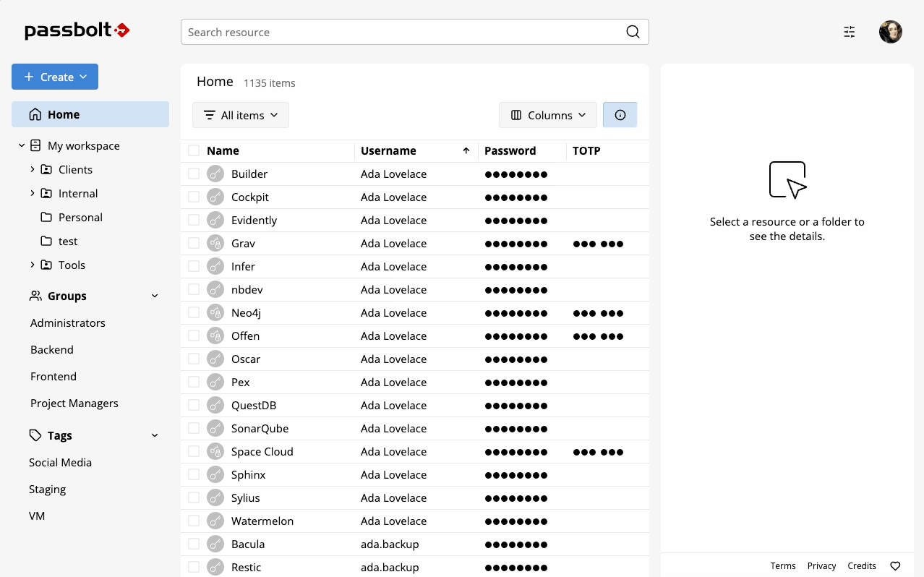Reveal the TOTP code for Grav
Screen dimensions: 924x577
598,244
